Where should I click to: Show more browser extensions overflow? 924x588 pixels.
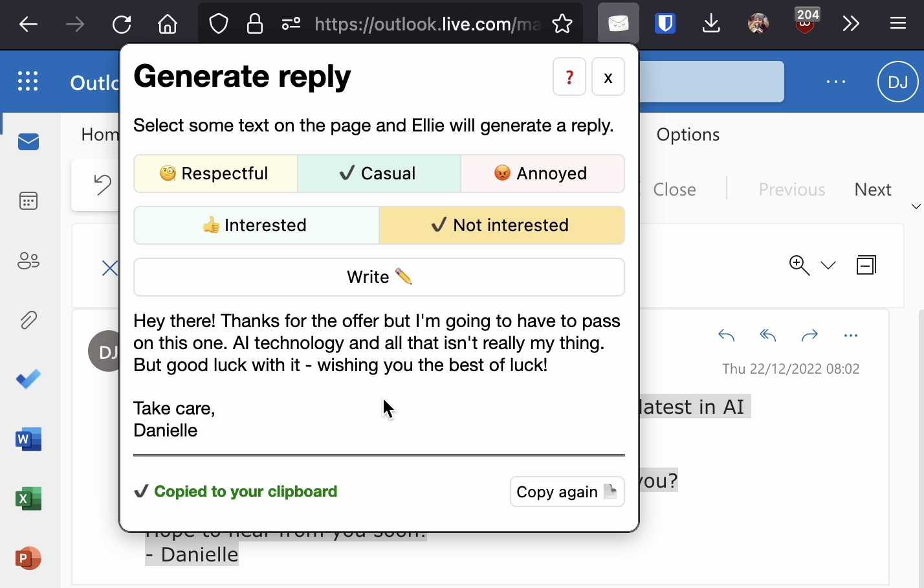tap(851, 24)
